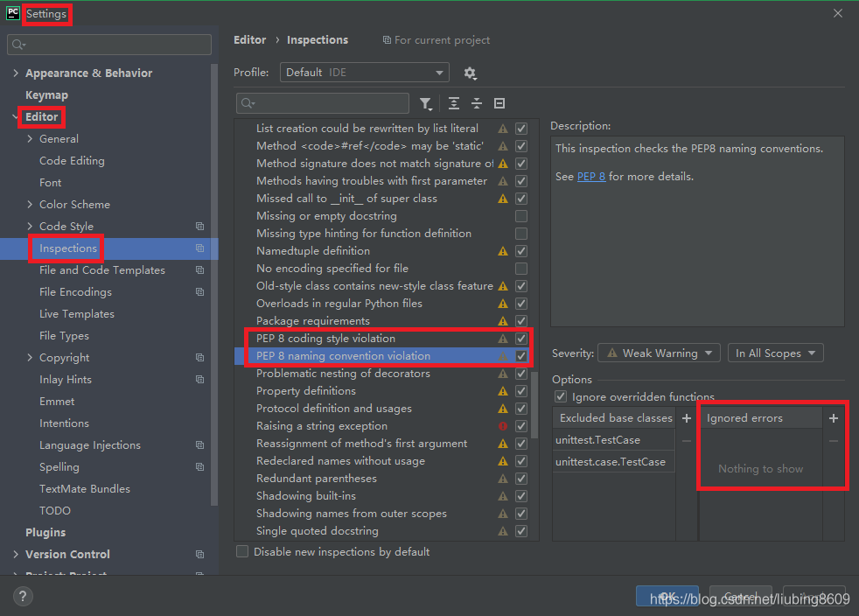Click the inspections list scrollbar
This screenshot has width=859, height=616.
click(x=534, y=405)
